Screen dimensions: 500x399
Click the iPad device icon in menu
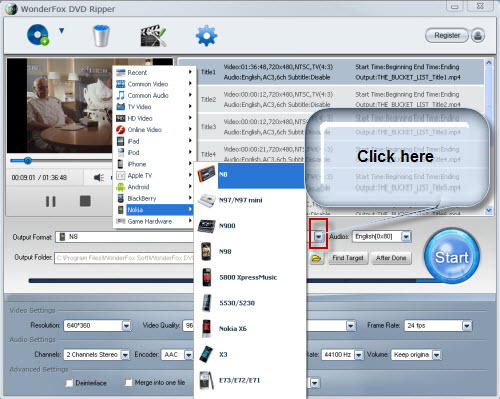tap(120, 141)
